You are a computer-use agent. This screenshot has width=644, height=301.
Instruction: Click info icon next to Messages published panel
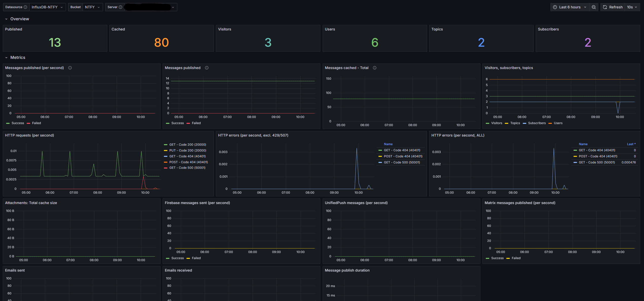(207, 68)
